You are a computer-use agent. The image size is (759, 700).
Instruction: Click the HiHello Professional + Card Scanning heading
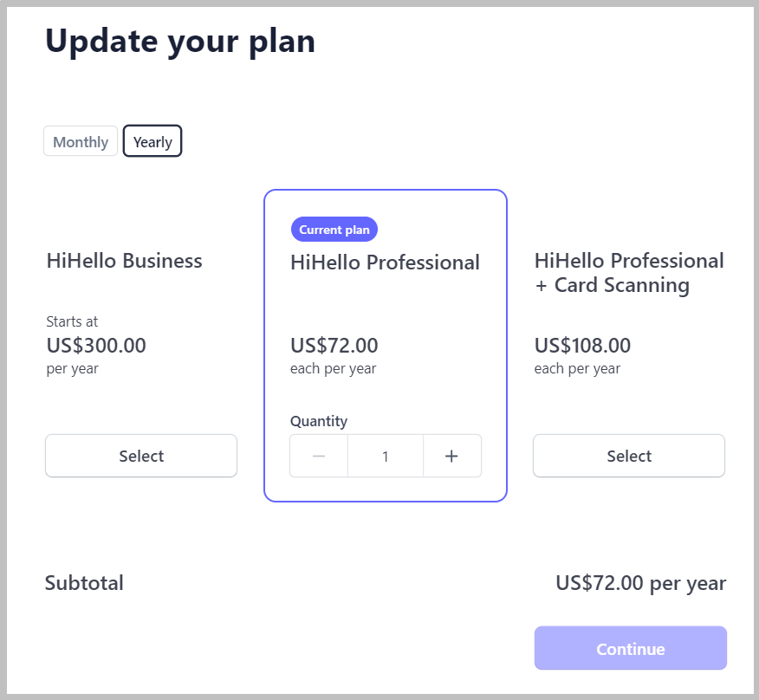pos(629,273)
